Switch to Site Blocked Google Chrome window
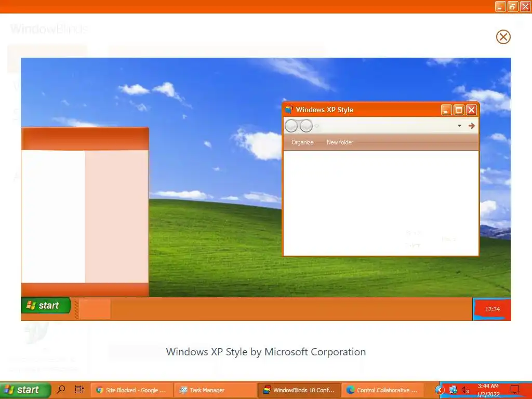 pyautogui.click(x=131, y=390)
